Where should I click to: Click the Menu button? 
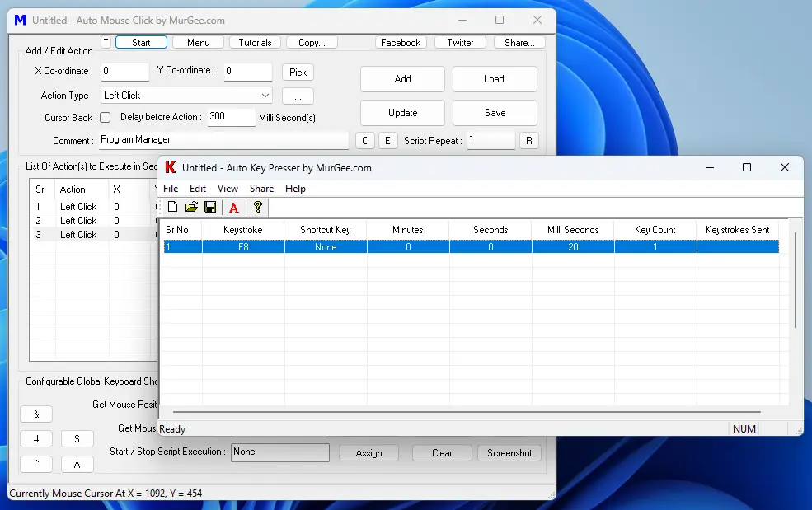click(199, 43)
